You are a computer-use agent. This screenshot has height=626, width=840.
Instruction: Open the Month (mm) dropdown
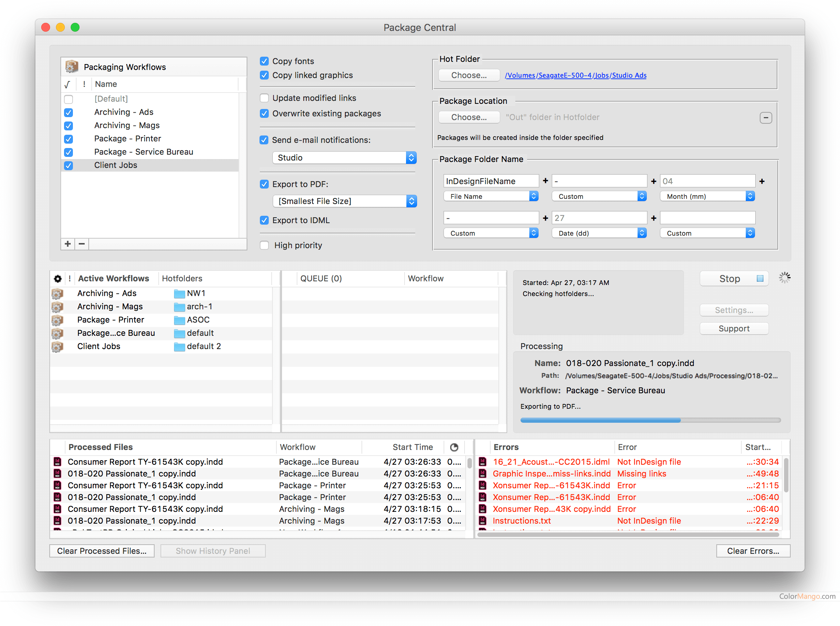click(707, 196)
